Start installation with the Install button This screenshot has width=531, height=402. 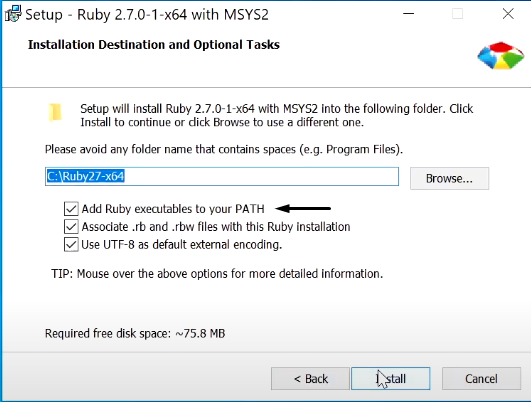pos(391,378)
